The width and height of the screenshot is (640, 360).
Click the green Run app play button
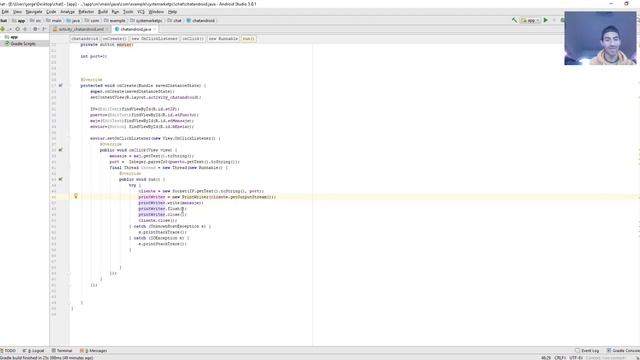pos(546,20)
